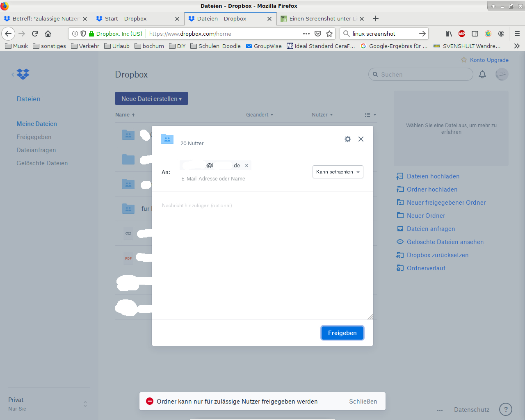Viewport: 525px width, 420px height.
Task: Open Dateien in the left sidebar
Action: click(x=28, y=99)
